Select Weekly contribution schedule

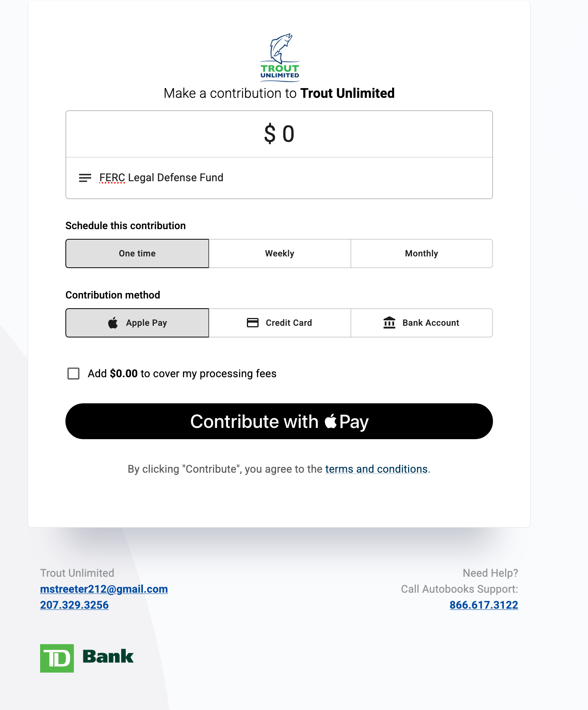coord(280,253)
